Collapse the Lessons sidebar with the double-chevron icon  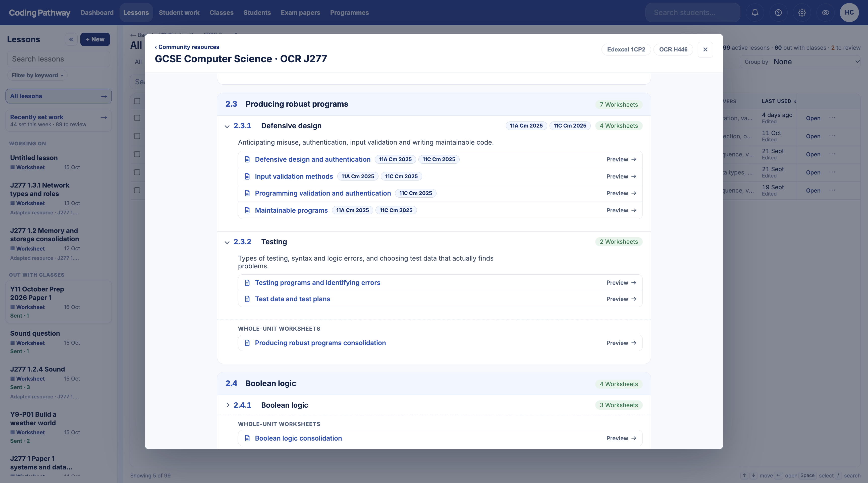71,39
